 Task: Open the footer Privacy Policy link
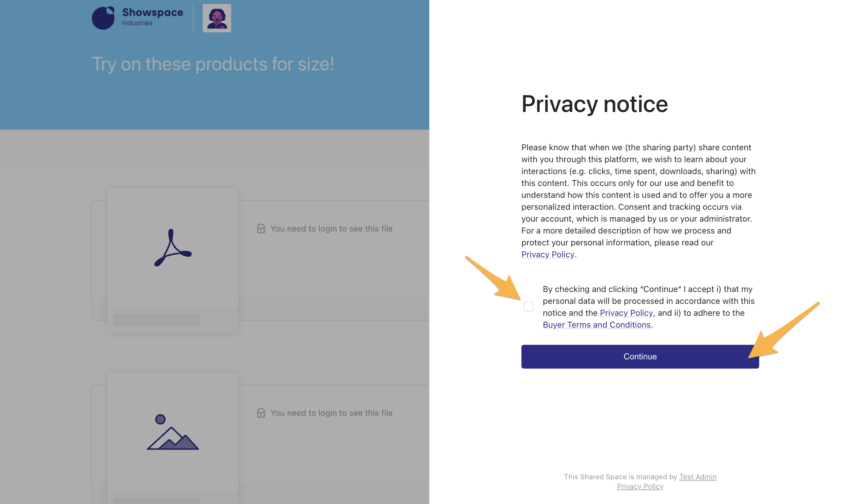click(640, 486)
